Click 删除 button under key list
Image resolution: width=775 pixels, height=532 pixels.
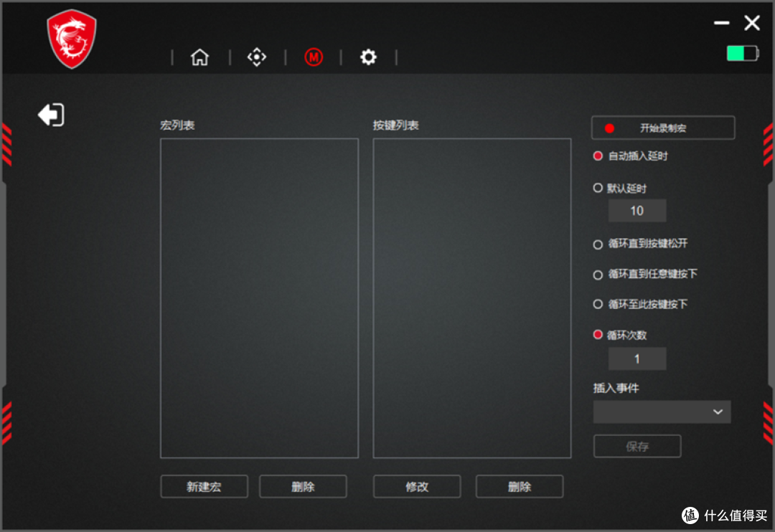point(520,487)
